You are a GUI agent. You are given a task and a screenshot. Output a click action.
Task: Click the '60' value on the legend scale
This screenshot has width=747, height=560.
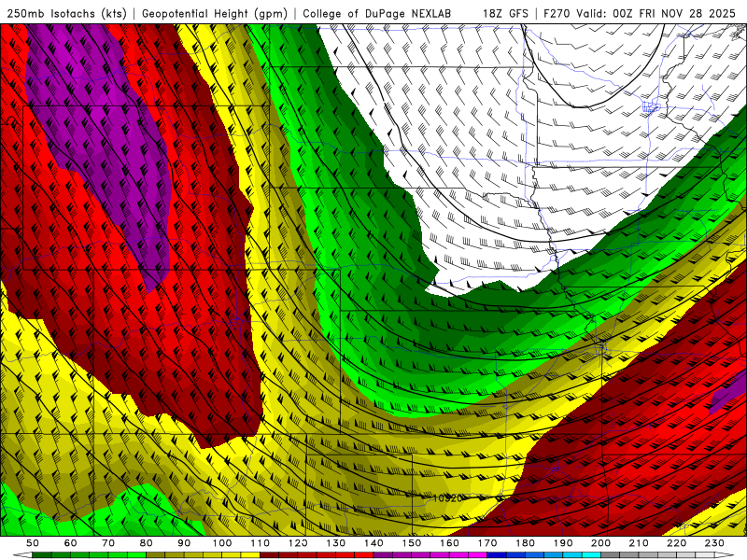tap(71, 543)
